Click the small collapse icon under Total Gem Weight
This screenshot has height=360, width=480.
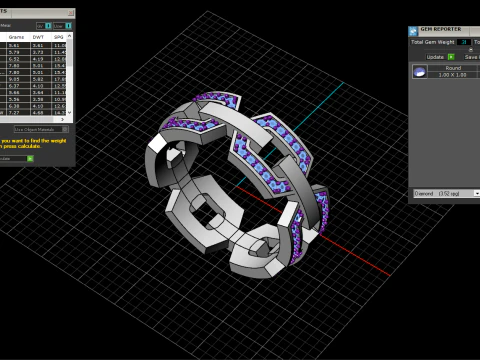pyautogui.click(x=471, y=50)
